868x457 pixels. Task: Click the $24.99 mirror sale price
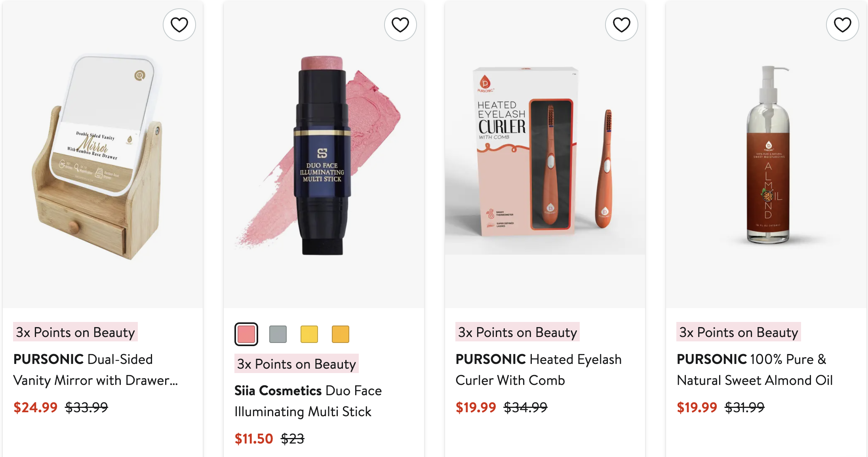(x=35, y=407)
